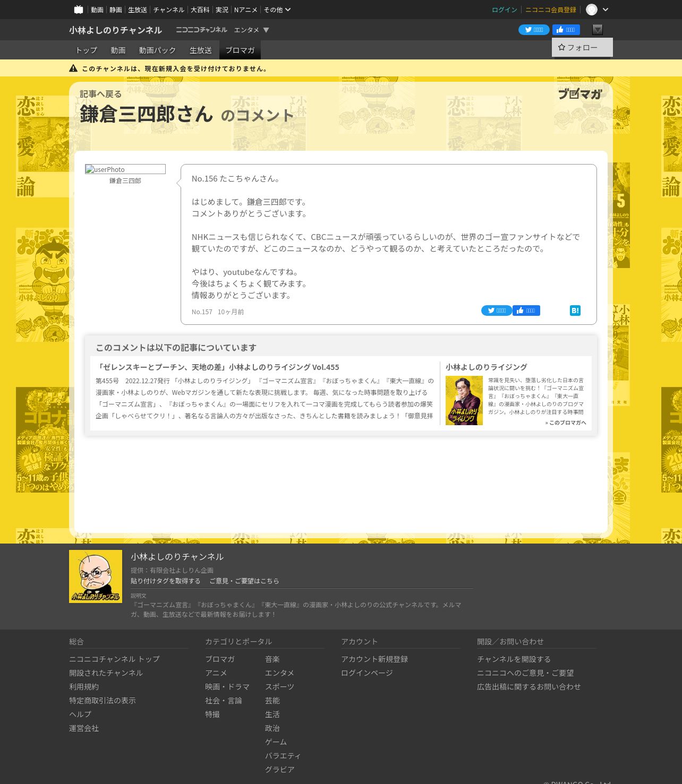
Task: Click the niconico TV logo icon
Action: coord(79,10)
